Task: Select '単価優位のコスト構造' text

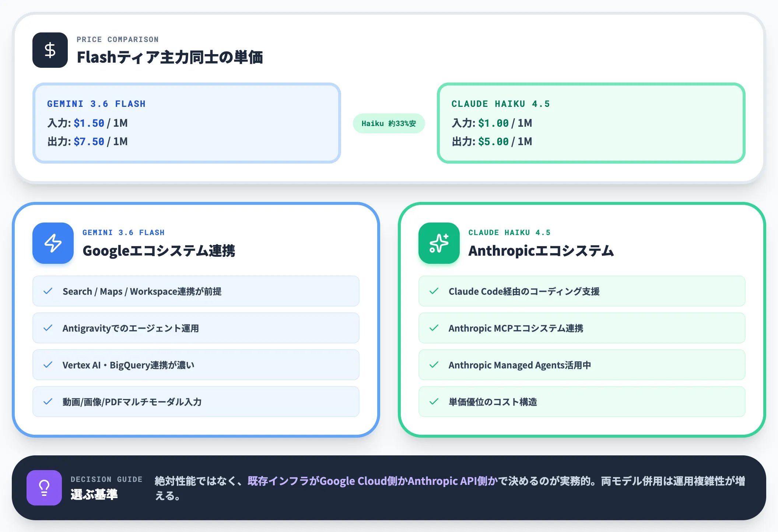Action: (x=493, y=402)
